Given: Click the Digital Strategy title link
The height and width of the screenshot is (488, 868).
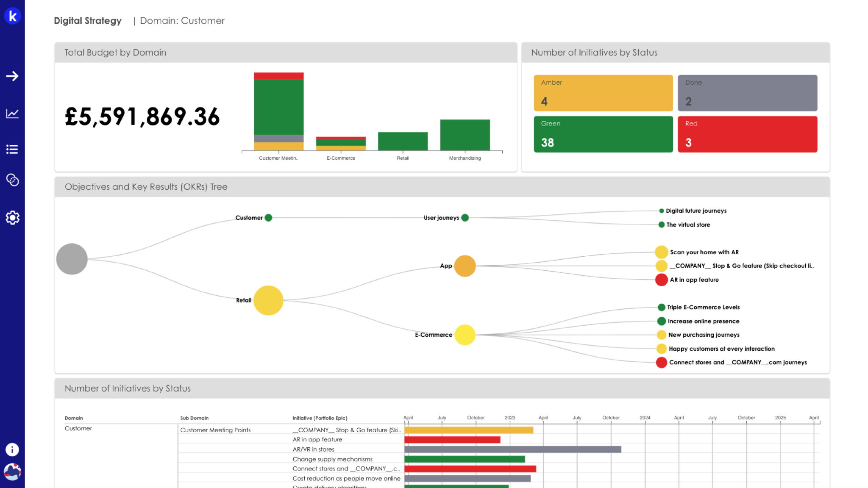Looking at the screenshot, I should pos(88,21).
